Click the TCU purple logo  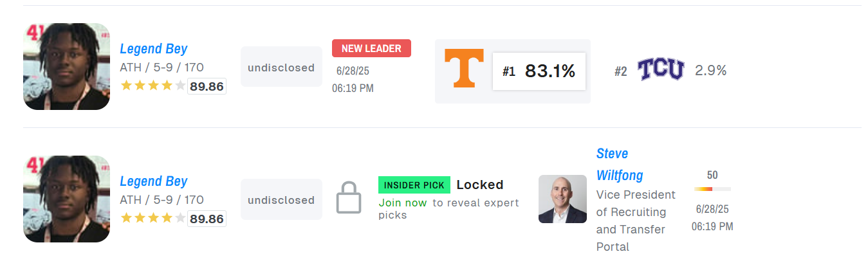[x=661, y=69]
